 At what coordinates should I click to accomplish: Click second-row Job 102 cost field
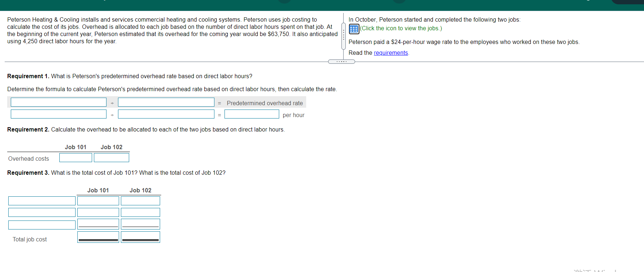(140, 213)
